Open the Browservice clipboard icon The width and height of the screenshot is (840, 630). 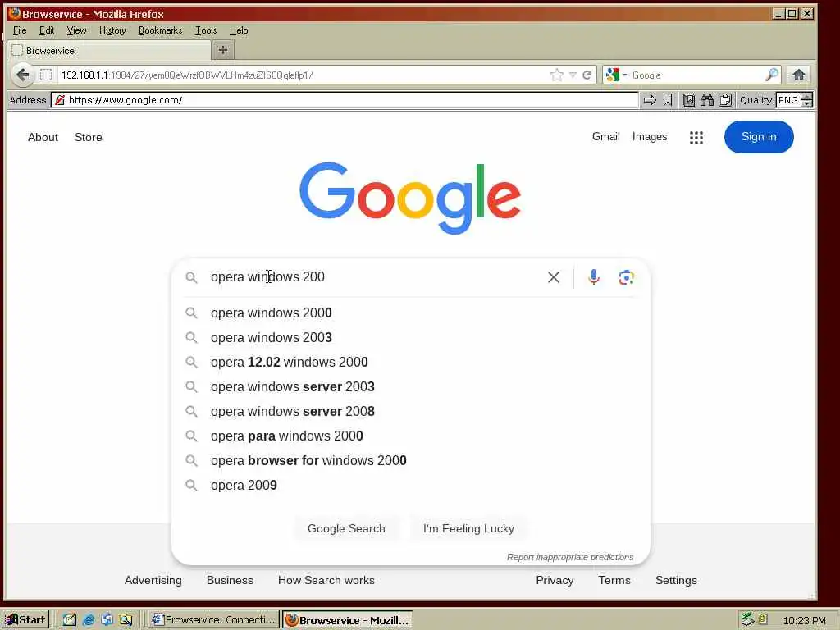[x=725, y=100]
